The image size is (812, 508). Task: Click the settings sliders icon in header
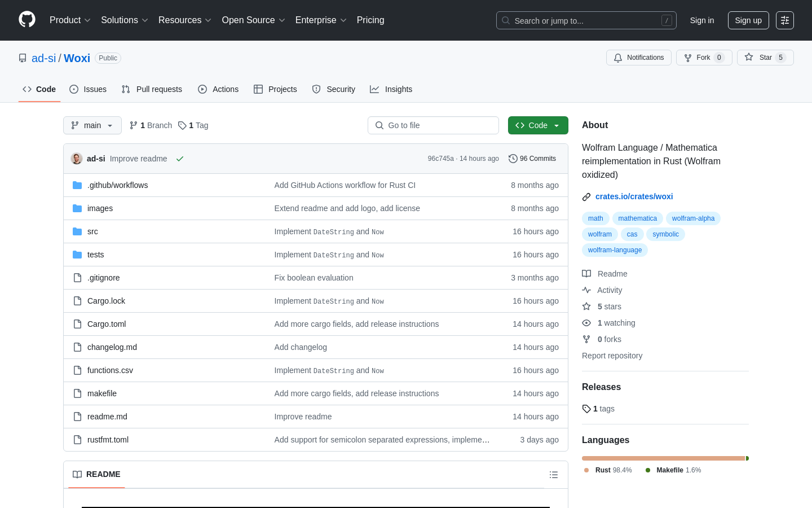[785, 20]
